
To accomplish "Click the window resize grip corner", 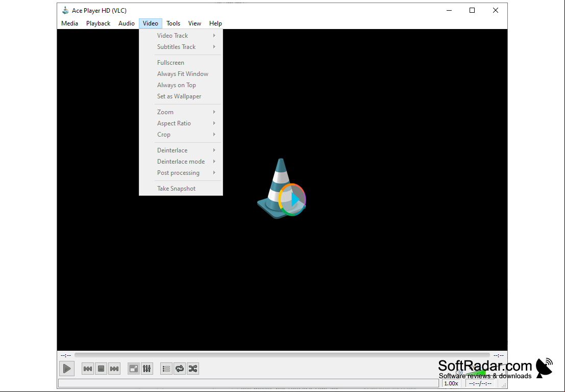I will (x=504, y=385).
